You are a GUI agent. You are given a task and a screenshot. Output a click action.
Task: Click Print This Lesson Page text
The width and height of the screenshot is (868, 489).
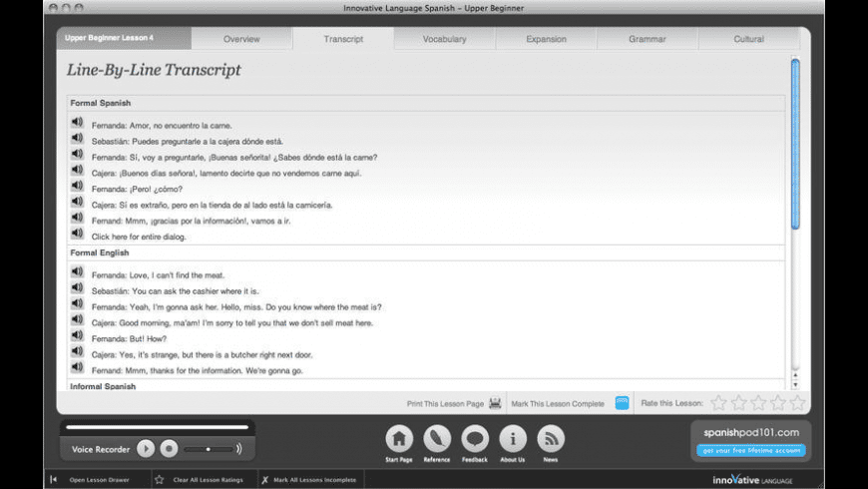click(445, 404)
